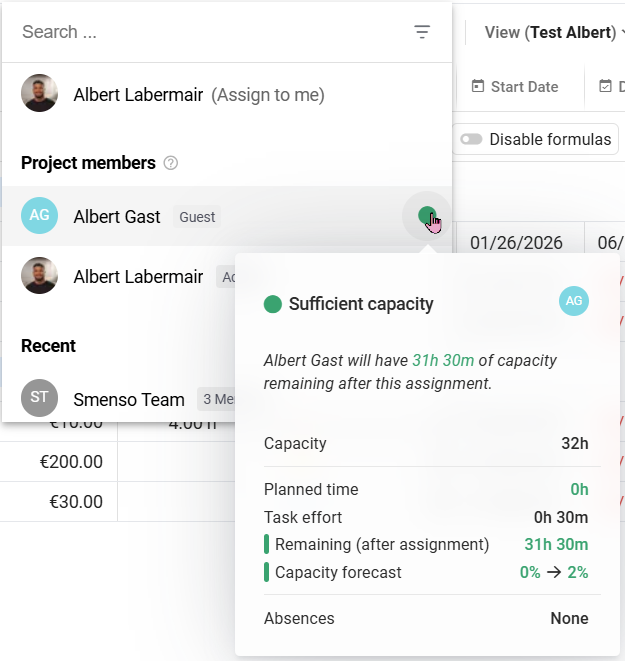Select the 01/26/2026 date cell

point(516,243)
